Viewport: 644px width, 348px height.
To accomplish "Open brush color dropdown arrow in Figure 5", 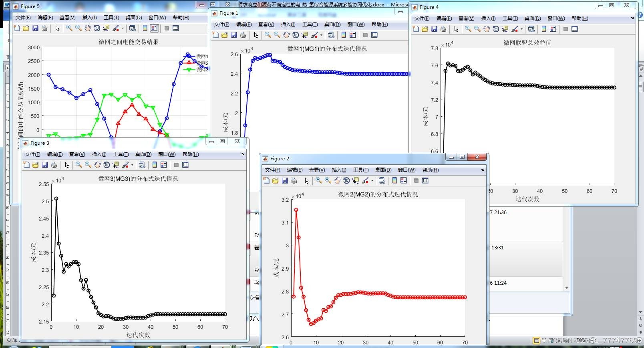I will 123,28.
